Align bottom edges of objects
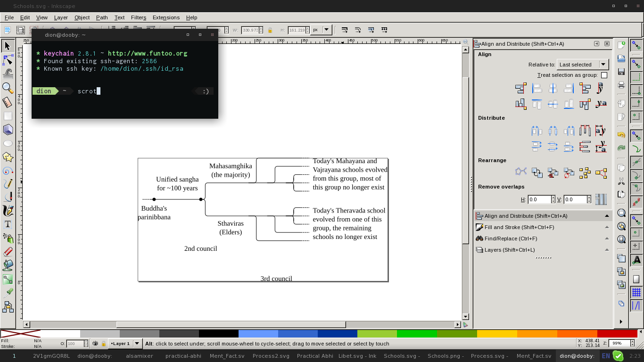Image resolution: width=644 pixels, height=362 pixels. pyautogui.click(x=569, y=104)
